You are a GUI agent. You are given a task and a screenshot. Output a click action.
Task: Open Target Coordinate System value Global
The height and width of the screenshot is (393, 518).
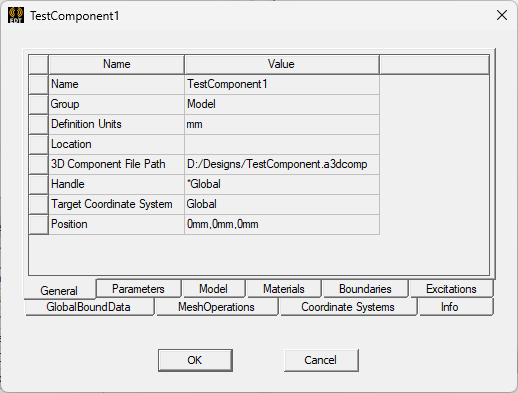coord(282,204)
